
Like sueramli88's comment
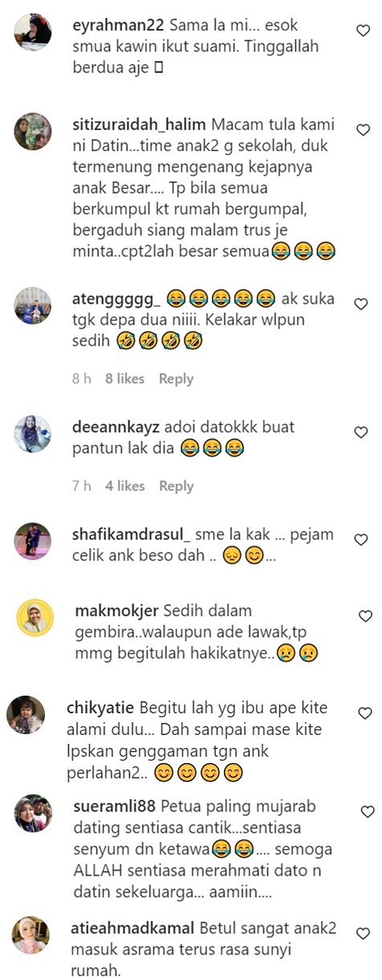[368, 812]
